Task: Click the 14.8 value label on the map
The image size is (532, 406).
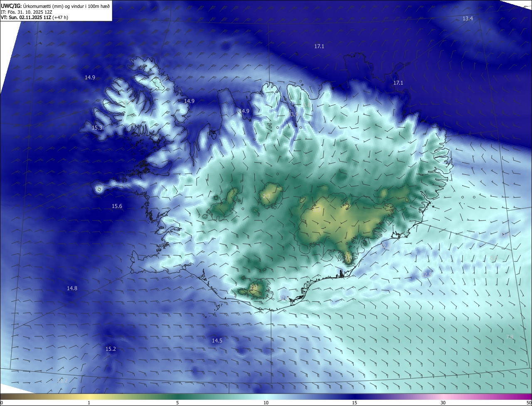Action: (72, 288)
